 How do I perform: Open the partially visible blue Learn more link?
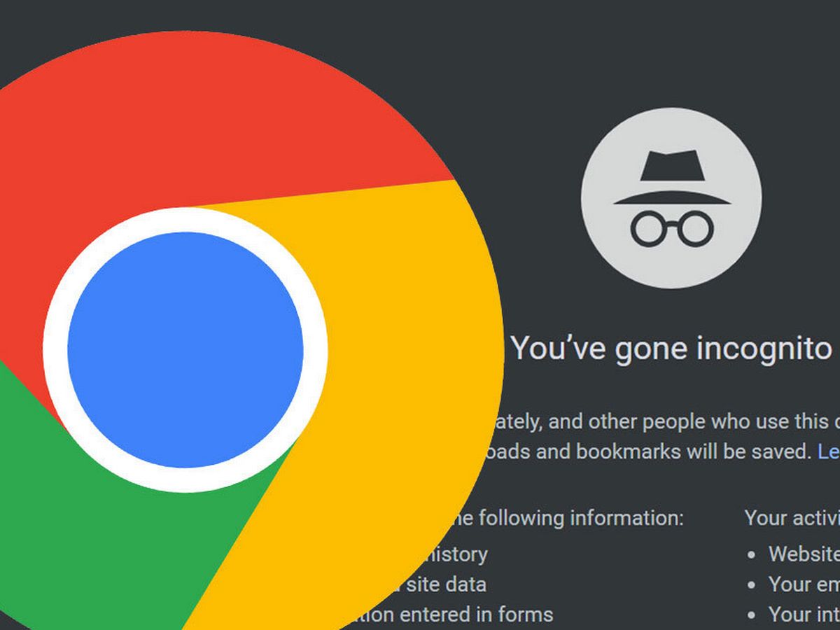tap(829, 451)
